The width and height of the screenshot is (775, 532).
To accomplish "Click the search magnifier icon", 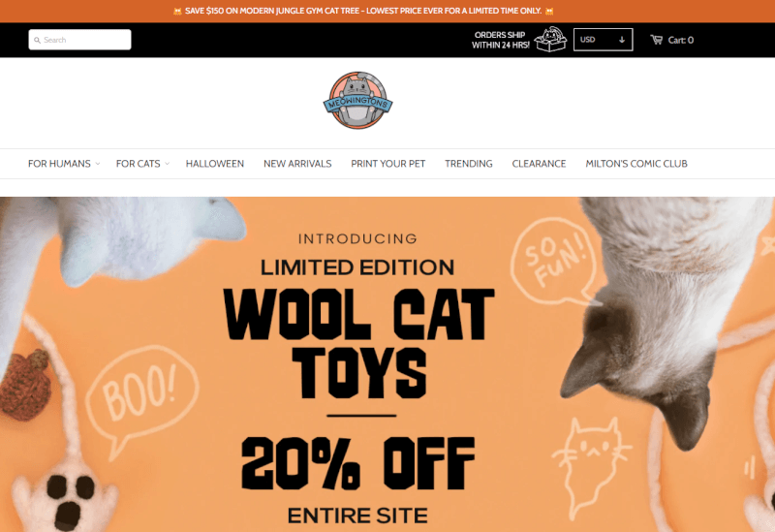I will coord(37,40).
